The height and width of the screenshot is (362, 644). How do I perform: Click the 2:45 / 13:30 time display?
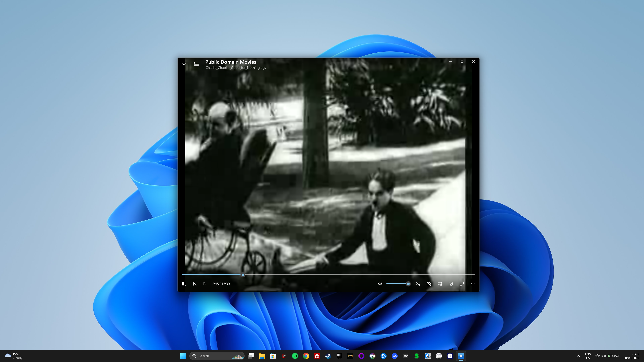tap(221, 284)
